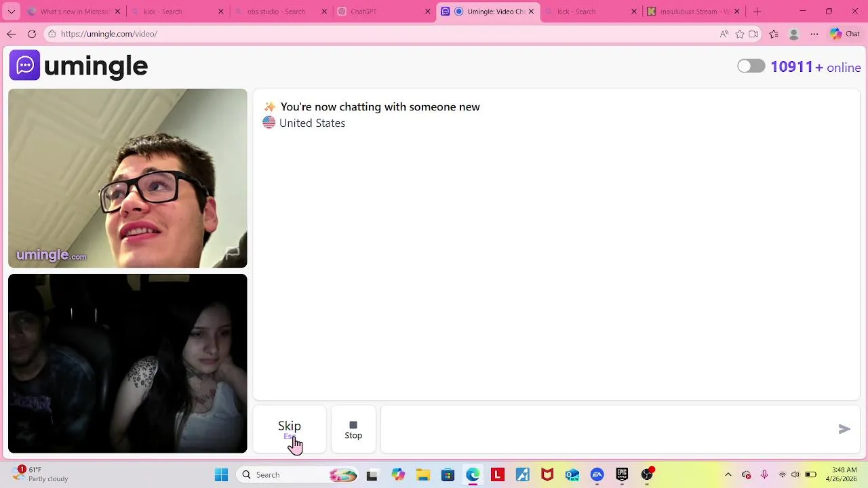The height and width of the screenshot is (488, 868).
Task: Click the microphone icon in the system tray
Action: pos(764,475)
